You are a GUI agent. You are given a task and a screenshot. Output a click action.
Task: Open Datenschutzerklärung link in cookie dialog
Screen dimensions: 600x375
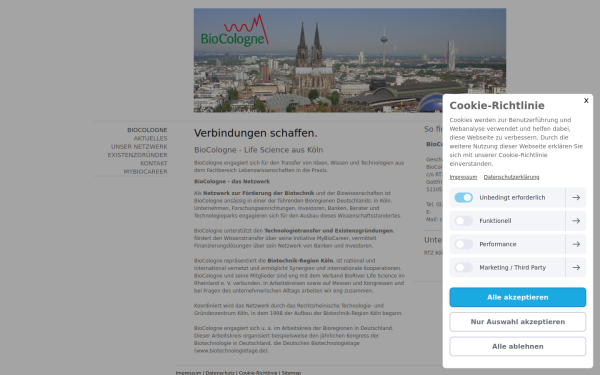511,177
